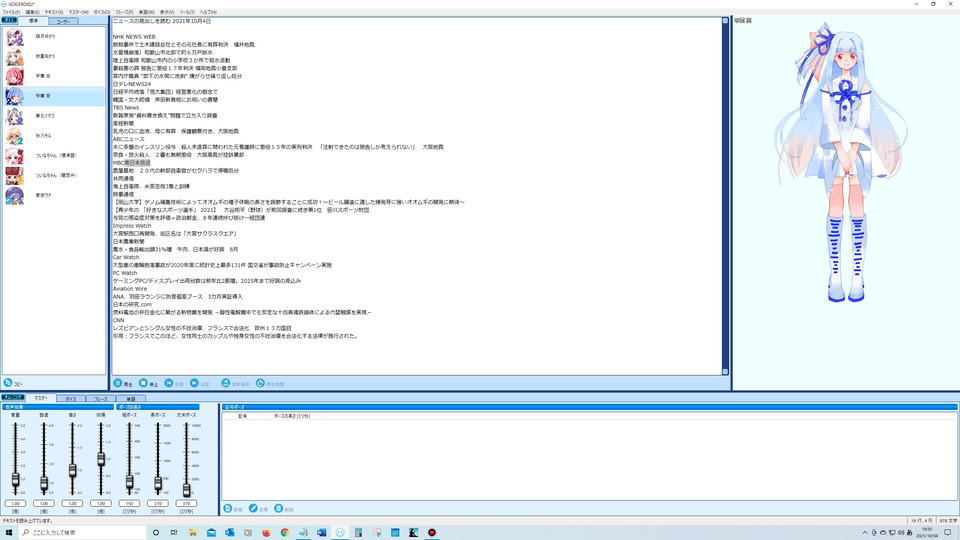The height and width of the screenshot is (540, 960).
Task: Switch to the ユーザー voice preset tab
Action: tap(64, 21)
